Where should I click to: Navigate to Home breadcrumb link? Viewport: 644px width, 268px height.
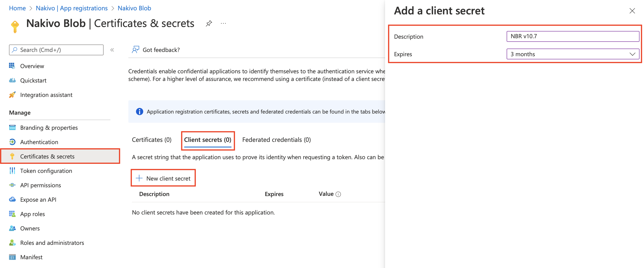coord(17,8)
